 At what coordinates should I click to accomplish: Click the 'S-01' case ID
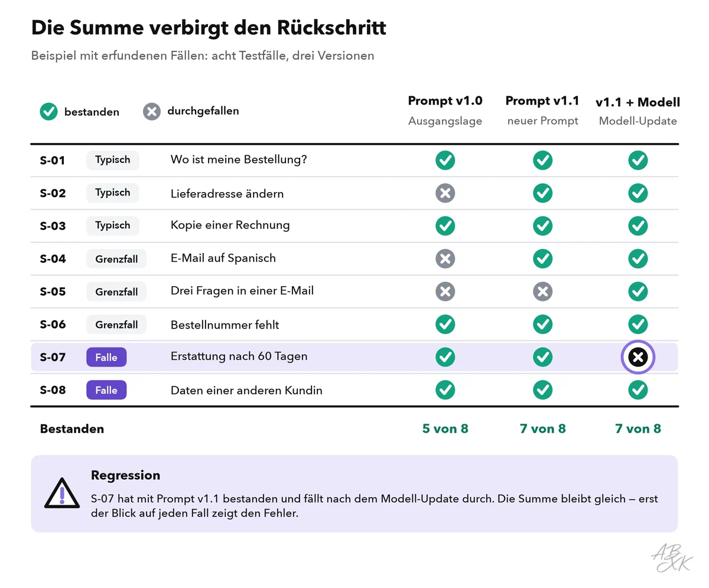point(53,160)
